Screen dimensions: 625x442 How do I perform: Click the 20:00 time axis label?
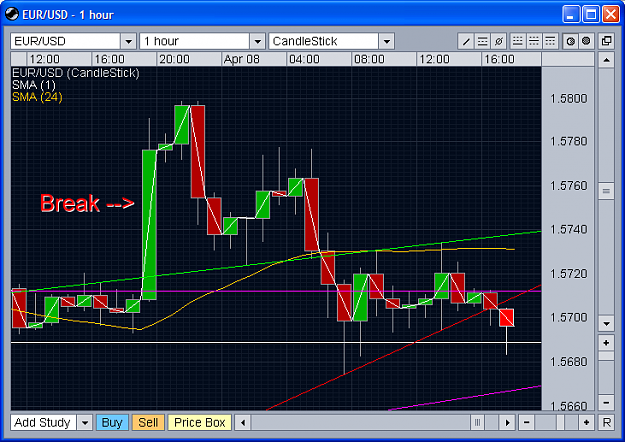[174, 59]
